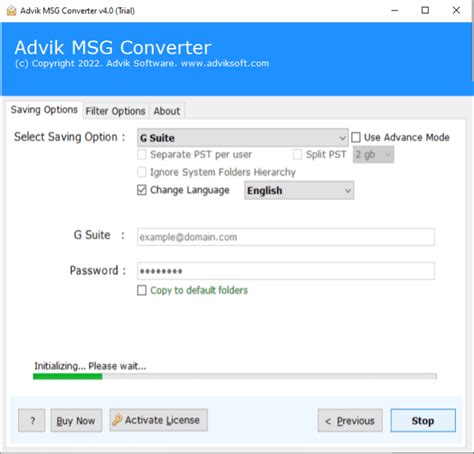Uncheck the Change Language checkbox
474x454 pixels.
(142, 190)
